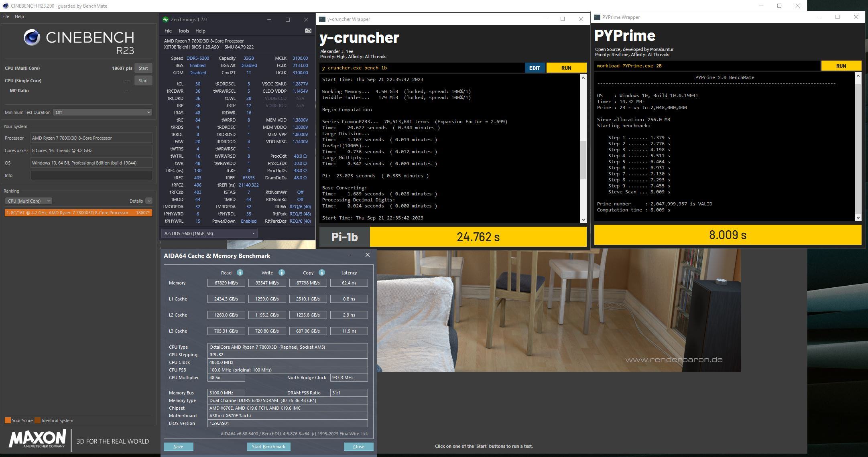868x457 pixels.
Task: Click the Cinebench Info text field
Action: (91, 175)
